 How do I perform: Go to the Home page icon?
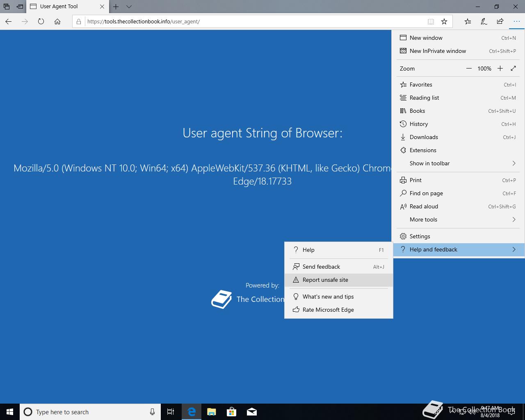pyautogui.click(x=57, y=21)
